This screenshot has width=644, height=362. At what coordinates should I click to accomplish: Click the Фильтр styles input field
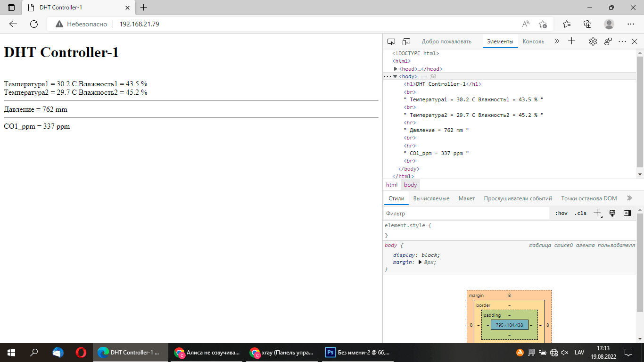[466, 214]
